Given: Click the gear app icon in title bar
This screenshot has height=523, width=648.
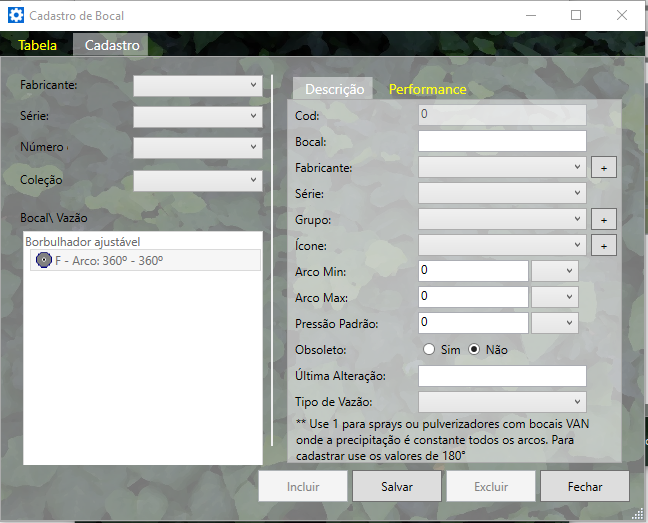Looking at the screenshot, I should [15, 16].
